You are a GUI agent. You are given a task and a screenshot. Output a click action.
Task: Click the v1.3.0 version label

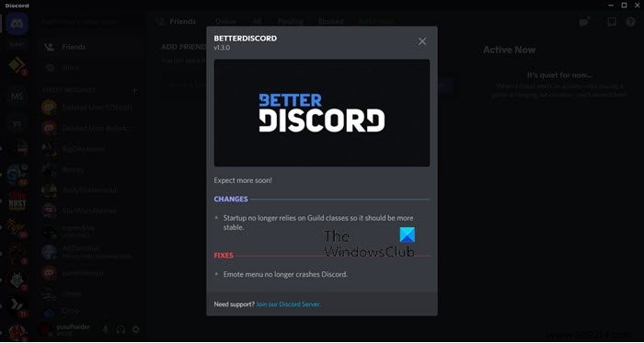click(222, 48)
